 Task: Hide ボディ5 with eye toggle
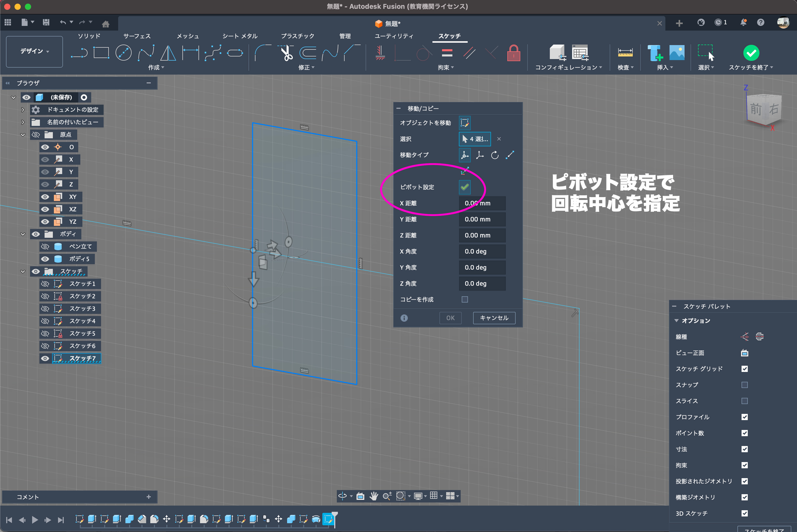point(45,259)
